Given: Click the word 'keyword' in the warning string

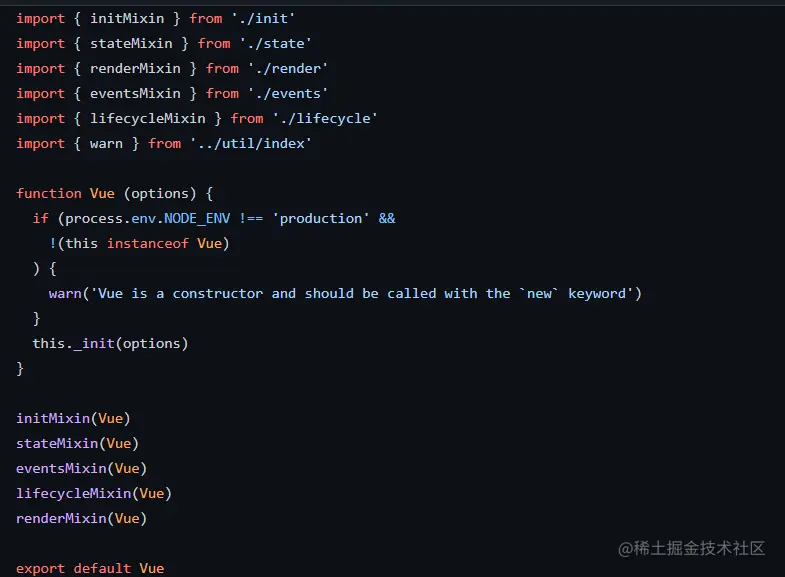Looking at the screenshot, I should pyautogui.click(x=597, y=294).
